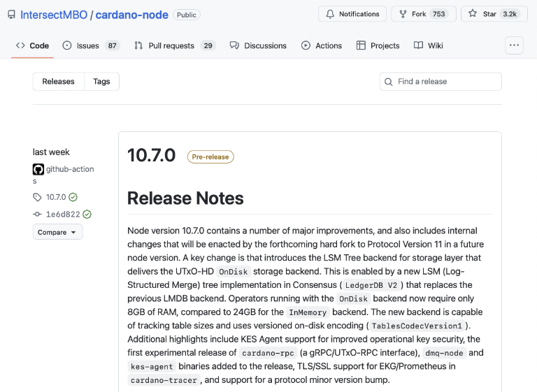Click the LedgerDB V2 code label
The height and width of the screenshot is (392, 537).
point(371,285)
